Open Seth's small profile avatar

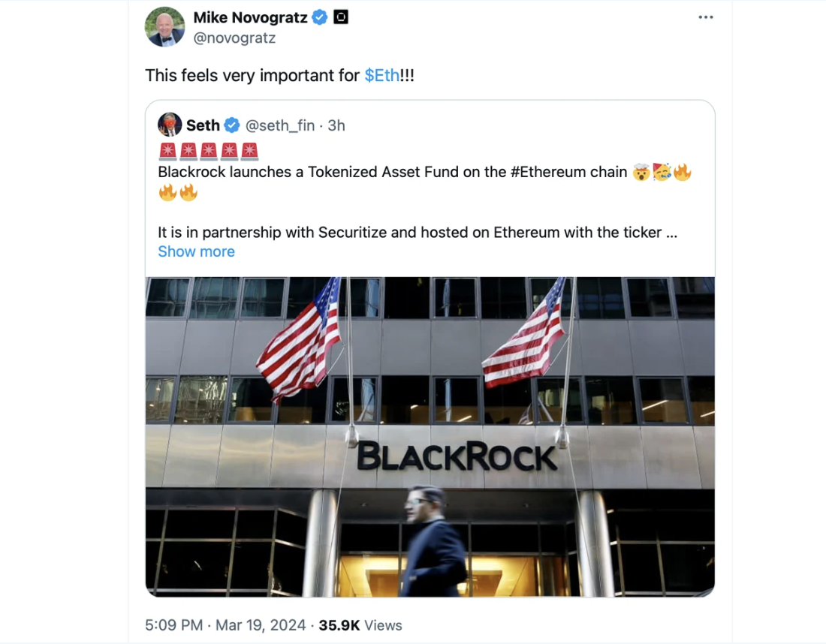170,125
